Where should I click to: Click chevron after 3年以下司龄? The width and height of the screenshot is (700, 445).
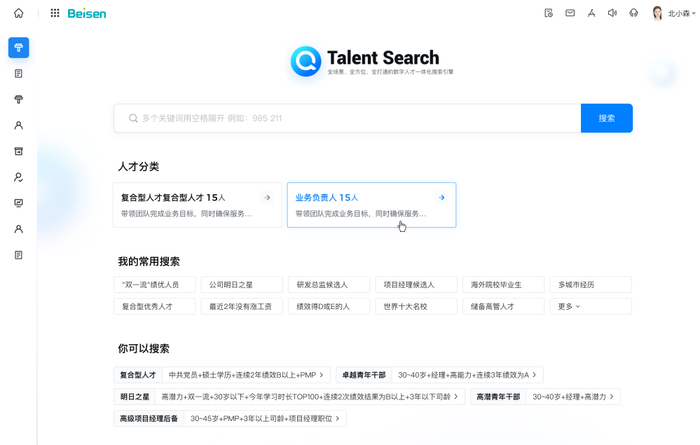(456, 396)
